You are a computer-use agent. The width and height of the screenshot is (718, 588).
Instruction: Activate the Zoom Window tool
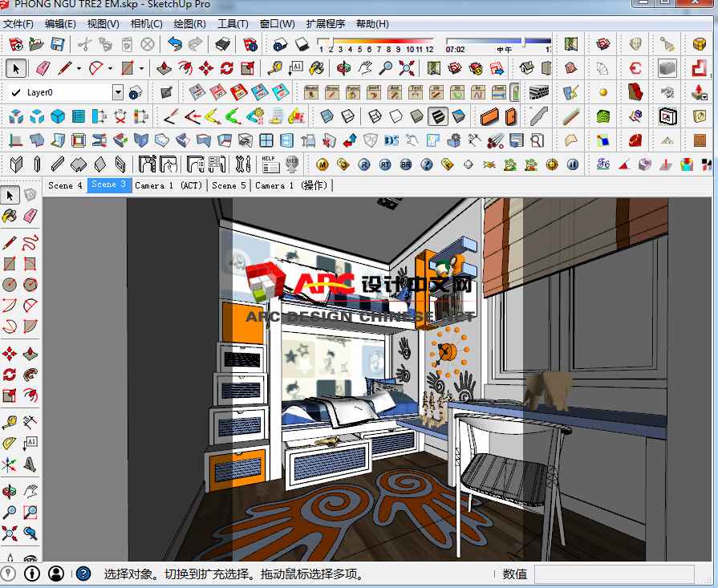[30, 512]
